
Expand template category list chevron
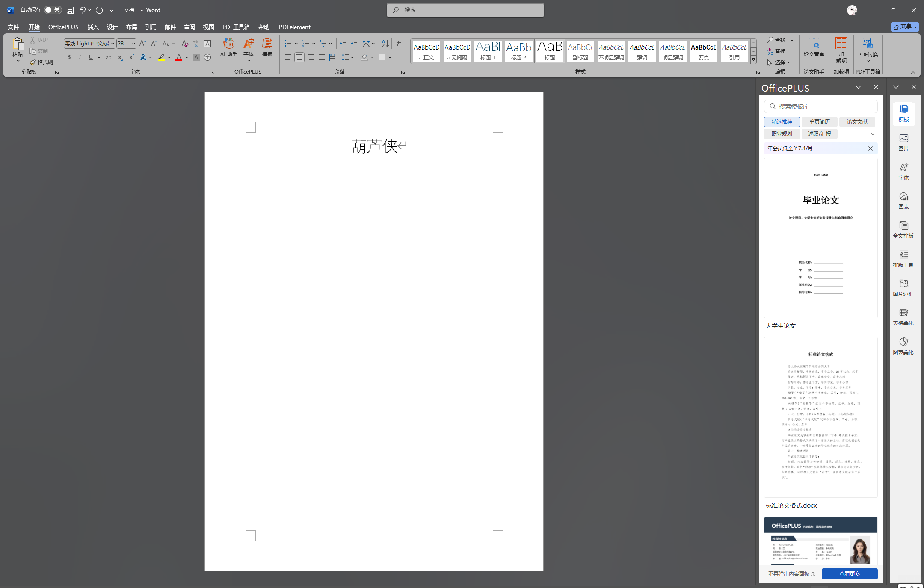pyautogui.click(x=873, y=134)
